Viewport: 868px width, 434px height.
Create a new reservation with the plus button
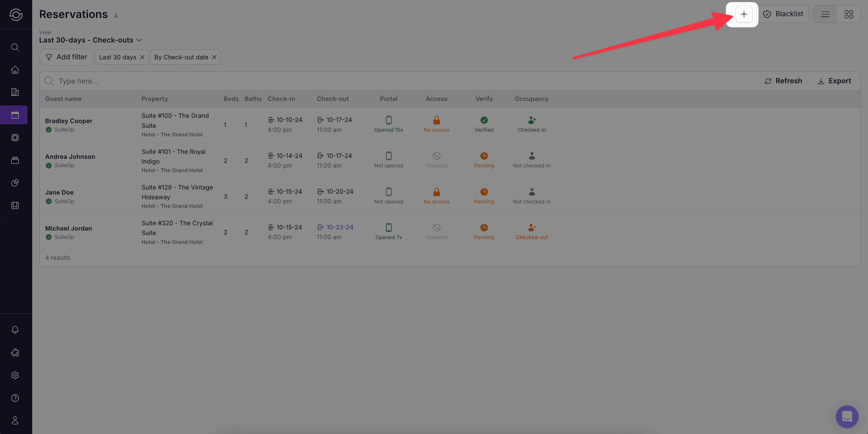pyautogui.click(x=743, y=14)
